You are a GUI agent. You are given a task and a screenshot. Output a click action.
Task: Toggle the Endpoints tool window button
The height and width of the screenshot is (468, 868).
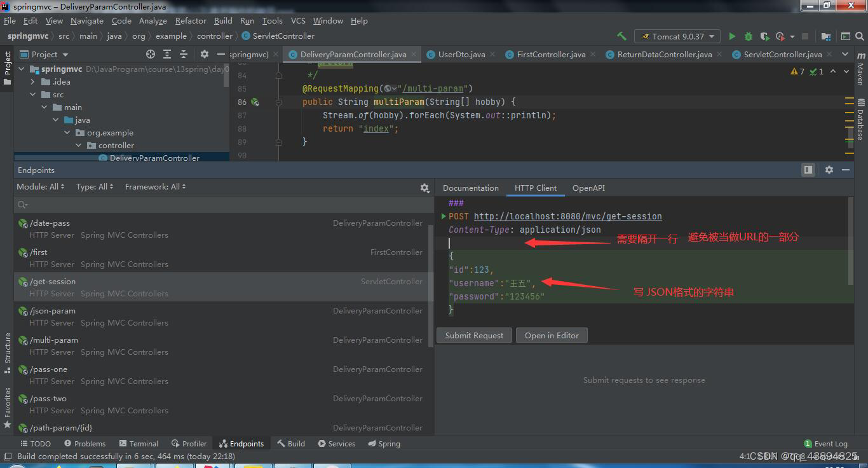coord(241,443)
